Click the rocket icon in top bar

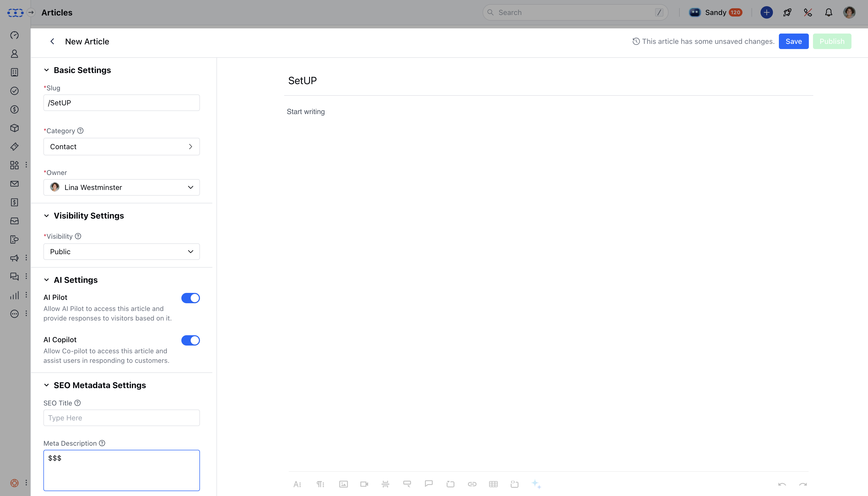[x=787, y=13]
